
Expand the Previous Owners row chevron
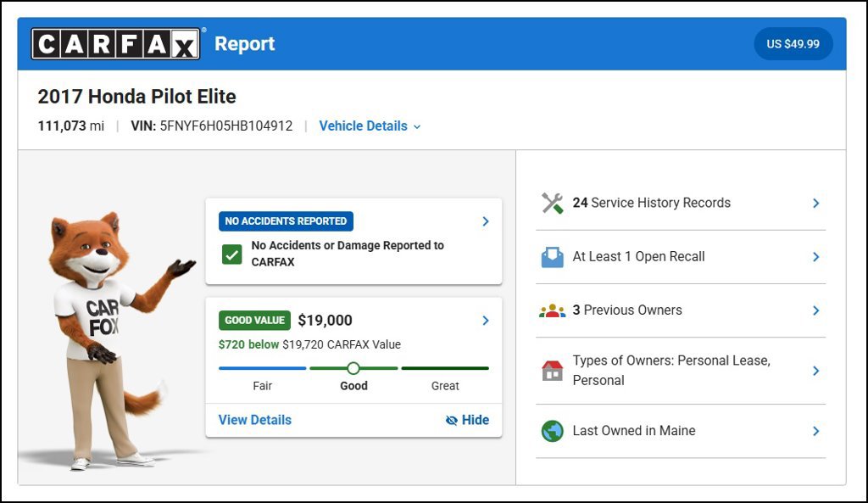(x=816, y=310)
